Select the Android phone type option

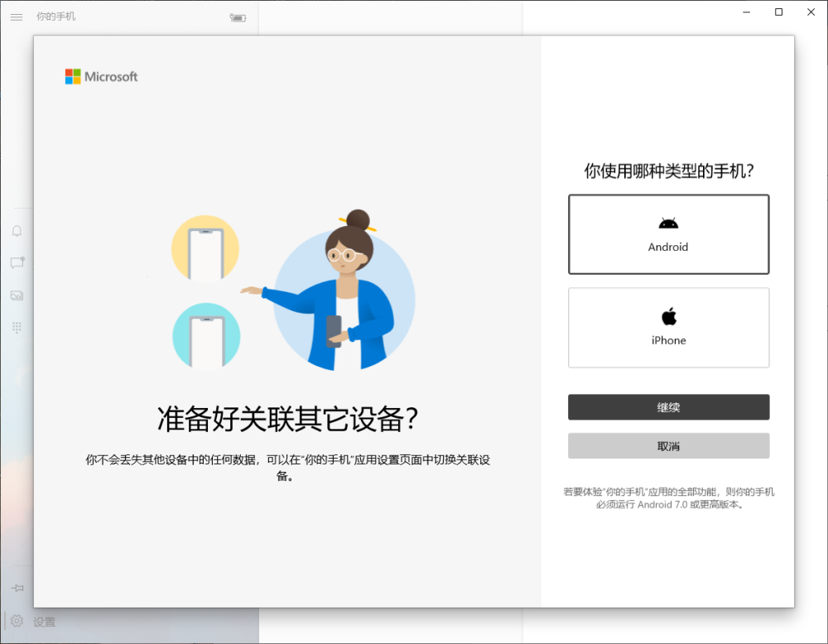pos(668,234)
